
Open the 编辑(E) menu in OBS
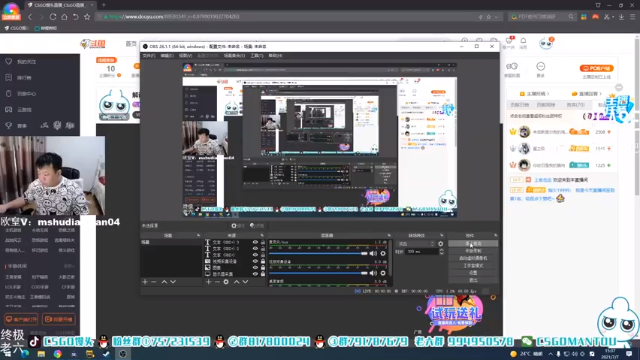pyautogui.click(x=167, y=56)
